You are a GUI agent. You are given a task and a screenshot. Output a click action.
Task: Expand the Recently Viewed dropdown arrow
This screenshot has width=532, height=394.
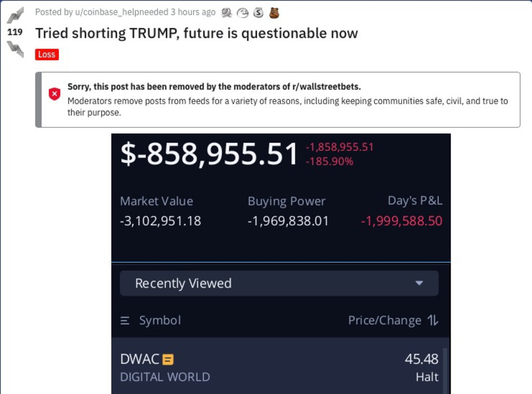419,283
